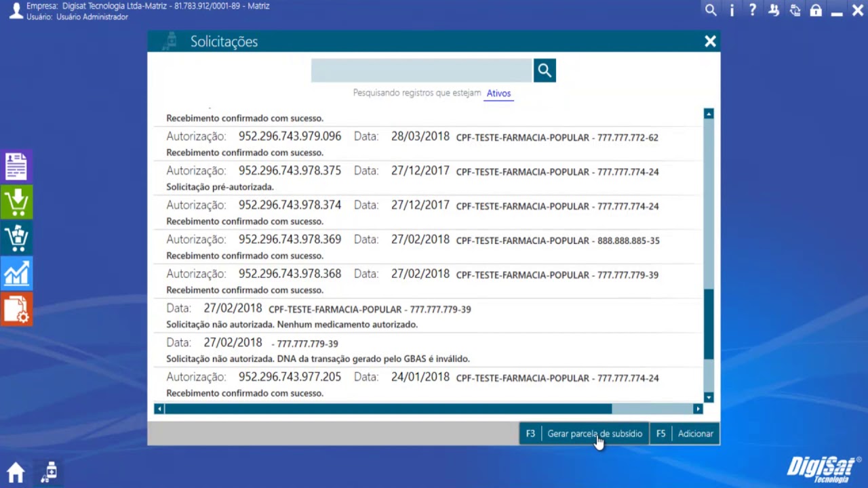The height and width of the screenshot is (488, 868).
Task: Open the green purchases cart icon in sidebar
Action: [16, 202]
